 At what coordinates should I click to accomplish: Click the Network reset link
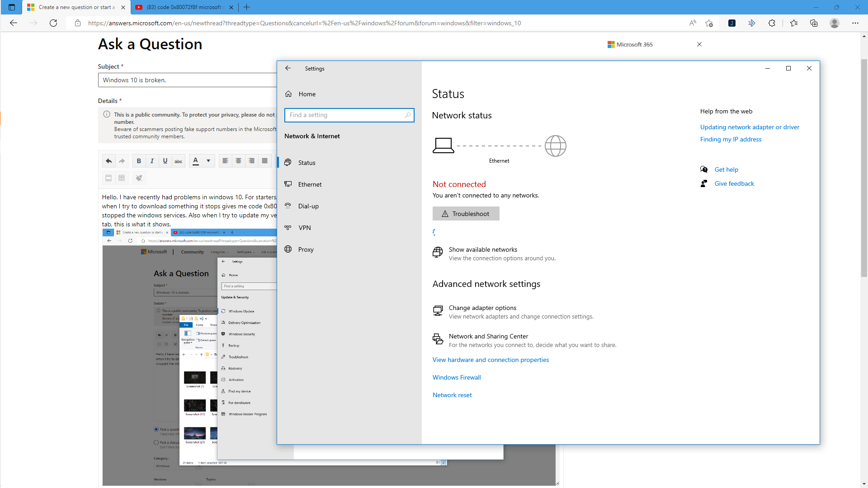[x=452, y=395]
